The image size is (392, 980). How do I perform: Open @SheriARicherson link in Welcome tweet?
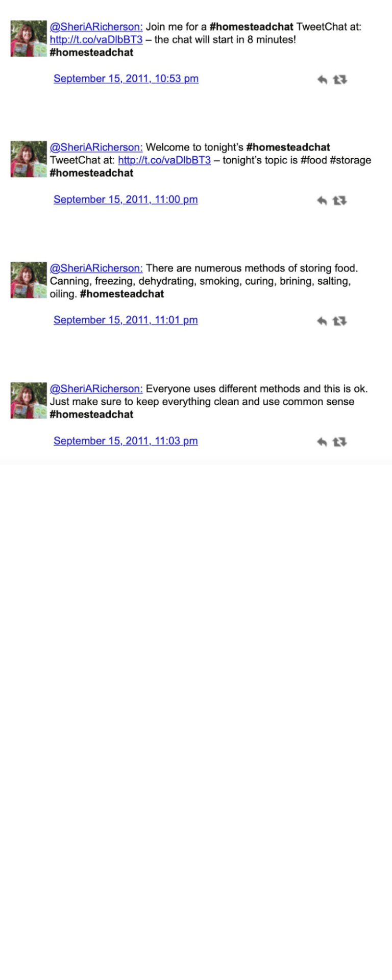point(96,147)
